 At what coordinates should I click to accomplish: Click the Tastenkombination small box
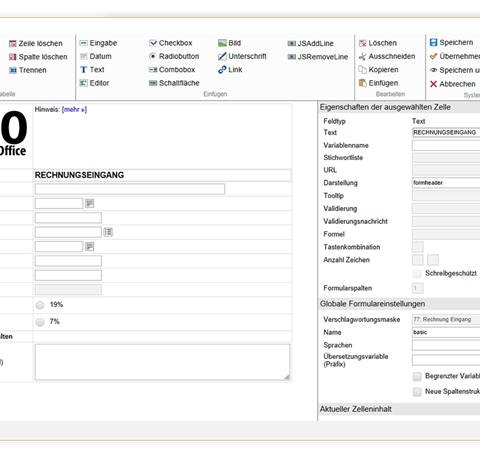point(418,247)
